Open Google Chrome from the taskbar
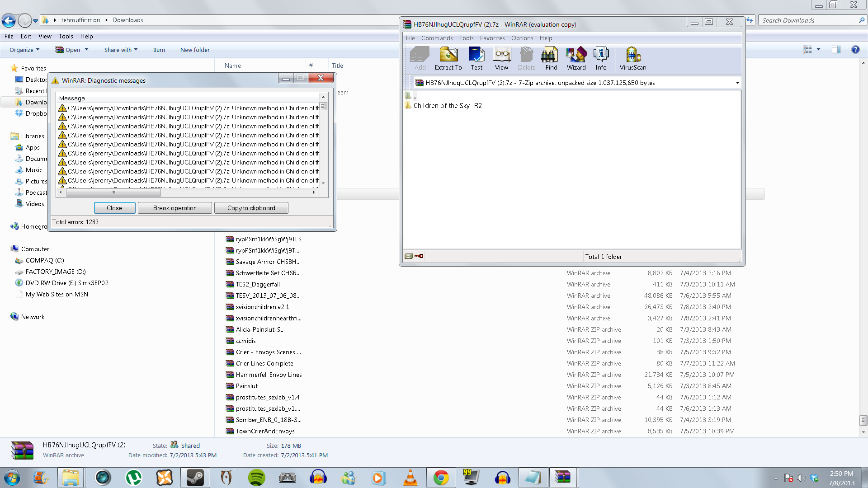The width and height of the screenshot is (868, 488). coord(441,478)
